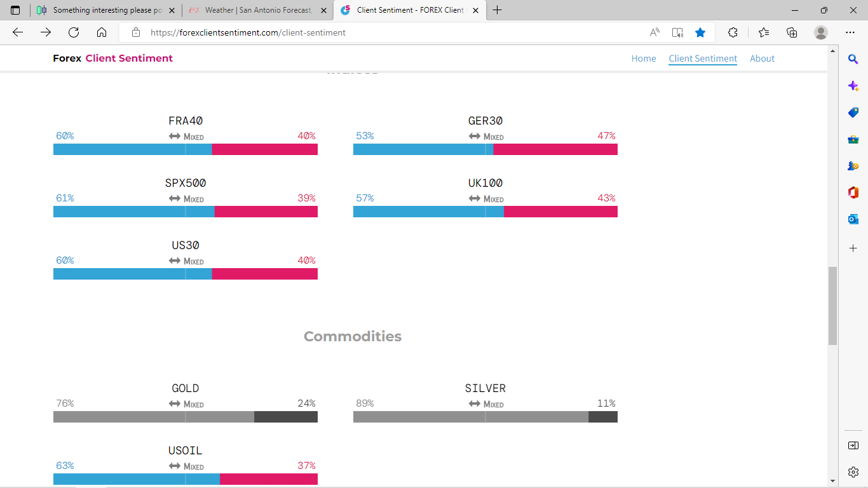This screenshot has height=488, width=868.
Task: Open Outlook icon in the sidebar
Action: click(853, 219)
